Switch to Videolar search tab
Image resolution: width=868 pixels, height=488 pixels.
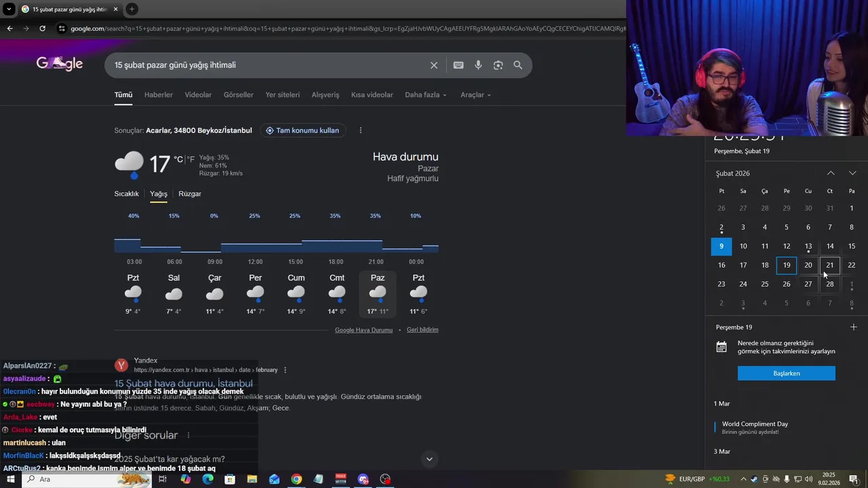point(198,95)
